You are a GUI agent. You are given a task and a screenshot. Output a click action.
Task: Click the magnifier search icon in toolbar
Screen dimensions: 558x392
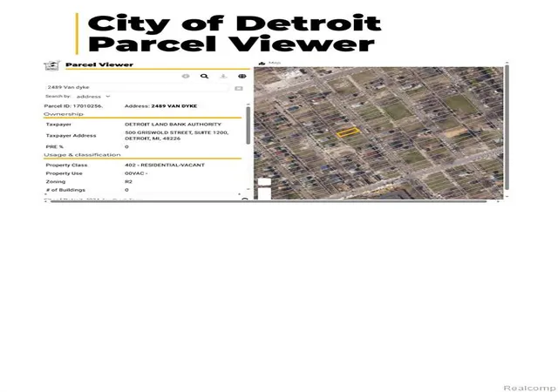click(x=204, y=76)
